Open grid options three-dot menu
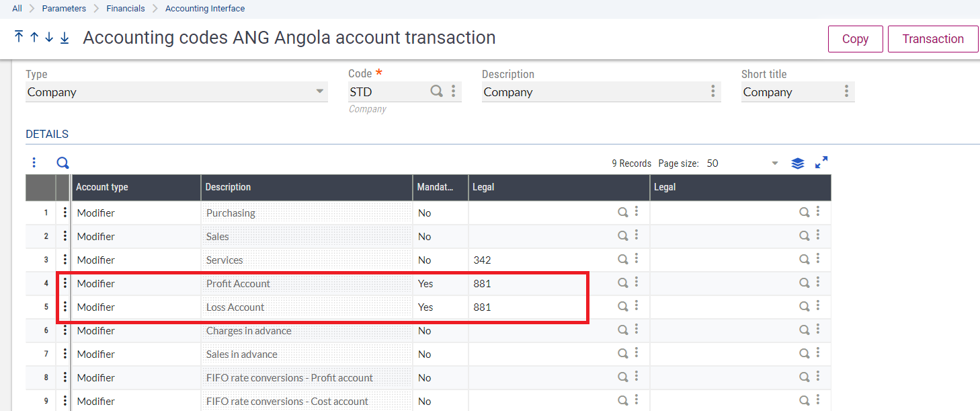980x411 pixels. [x=34, y=163]
